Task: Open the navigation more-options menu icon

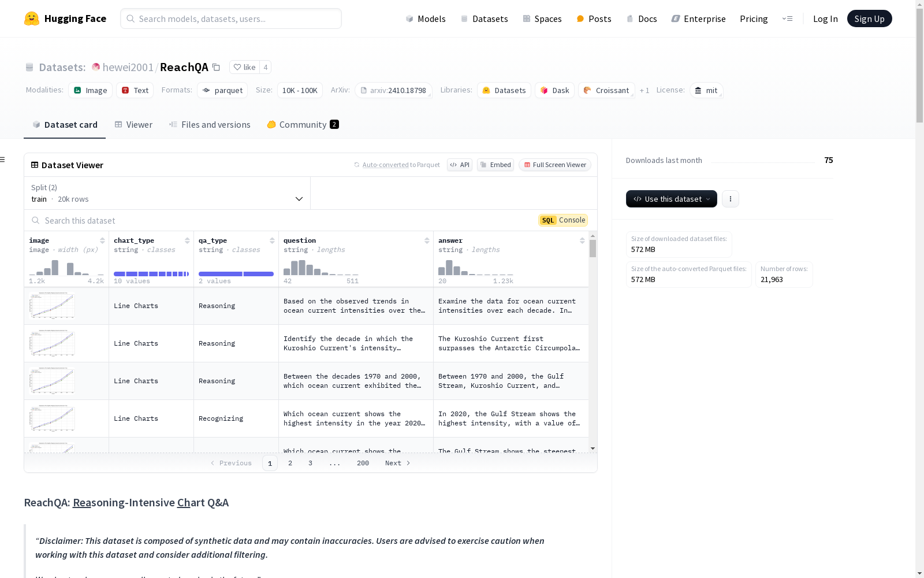Action: pos(787,18)
